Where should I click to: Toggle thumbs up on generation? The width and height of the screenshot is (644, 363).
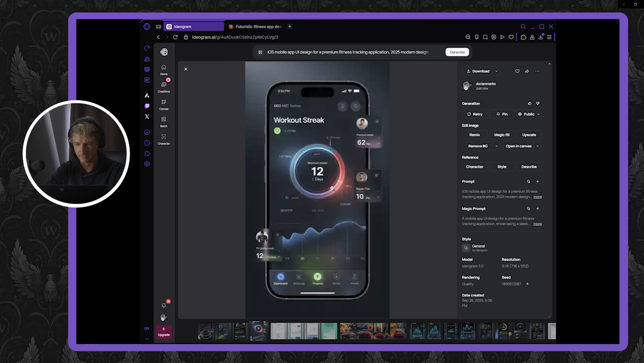(529, 103)
